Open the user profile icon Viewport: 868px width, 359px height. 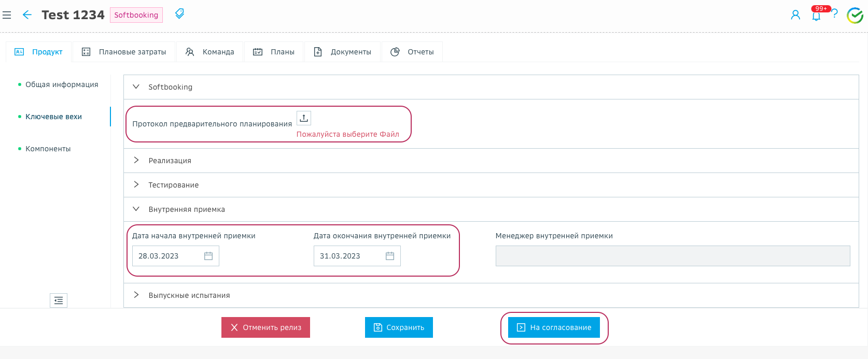pyautogui.click(x=795, y=15)
